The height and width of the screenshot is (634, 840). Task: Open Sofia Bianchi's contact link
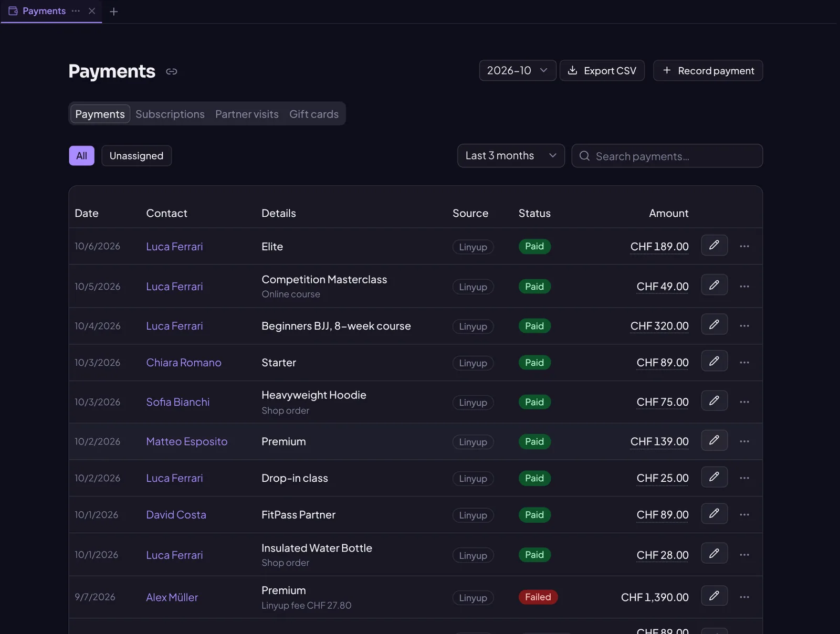178,402
